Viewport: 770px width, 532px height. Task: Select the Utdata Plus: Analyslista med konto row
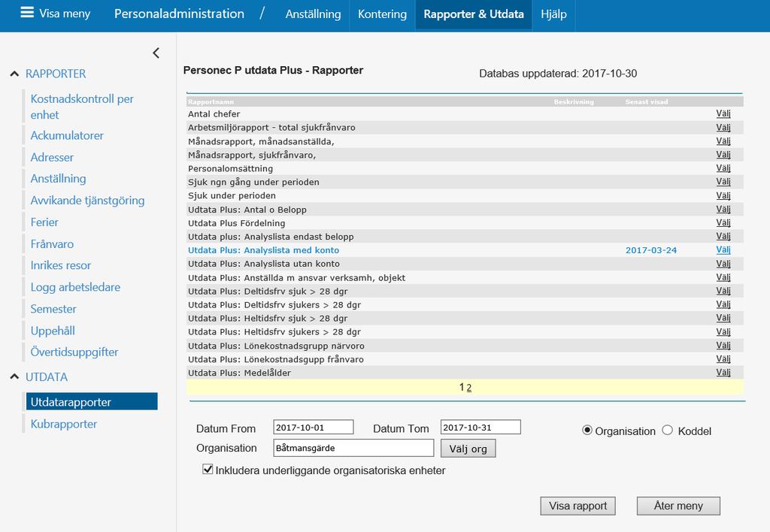pos(465,250)
